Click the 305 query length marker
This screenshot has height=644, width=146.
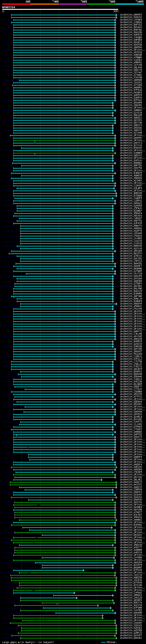[115, 11]
